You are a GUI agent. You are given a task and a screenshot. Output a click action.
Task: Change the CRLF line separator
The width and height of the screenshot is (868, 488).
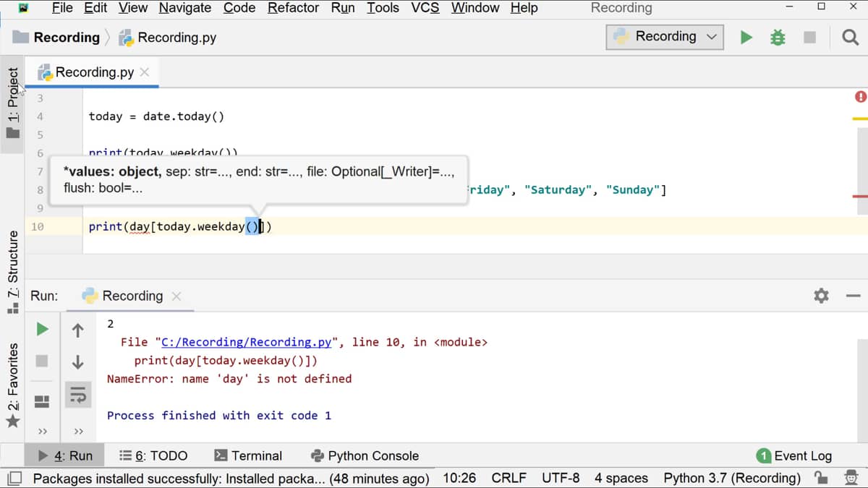(x=509, y=479)
